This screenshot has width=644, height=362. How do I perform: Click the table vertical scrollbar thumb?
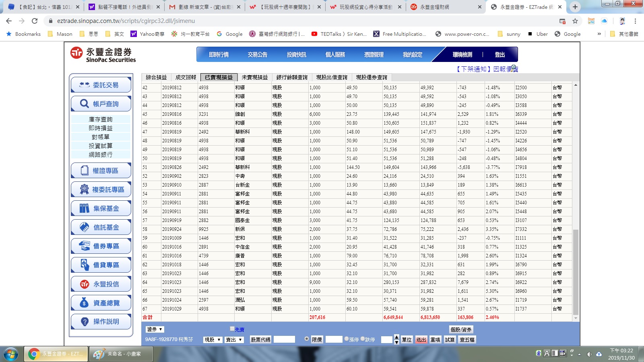point(576,272)
